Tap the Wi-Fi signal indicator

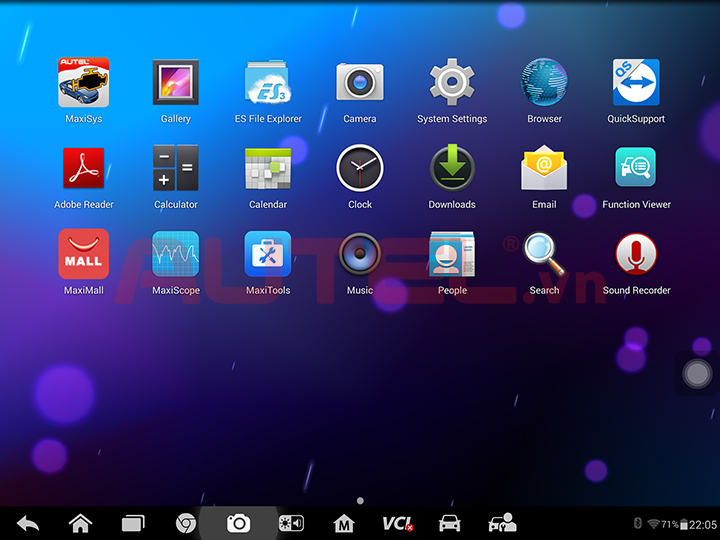pos(653,524)
